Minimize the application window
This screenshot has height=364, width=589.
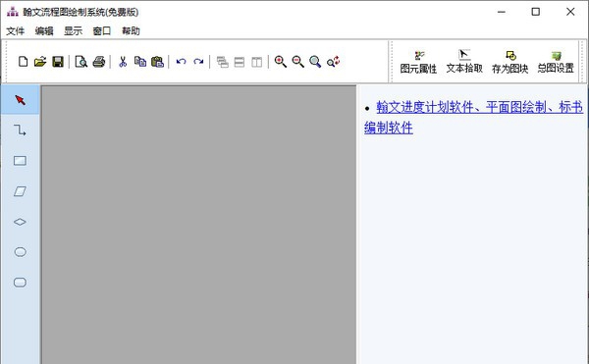tap(502, 12)
